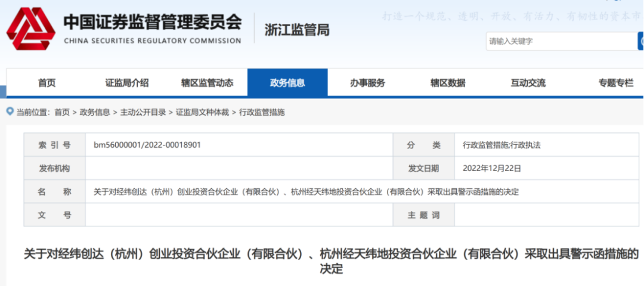Open the 证监局介绍 navigation tab
644x286 pixels.
pyautogui.click(x=127, y=83)
